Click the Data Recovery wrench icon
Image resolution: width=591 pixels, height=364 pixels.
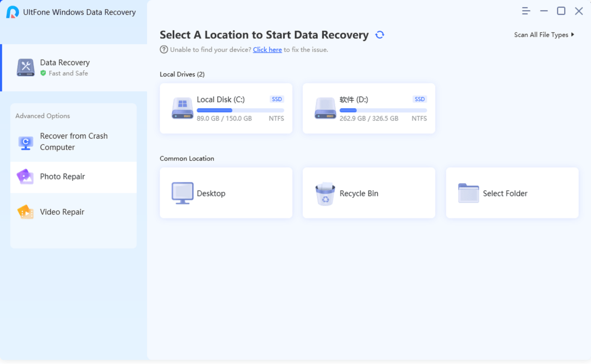[25, 67]
